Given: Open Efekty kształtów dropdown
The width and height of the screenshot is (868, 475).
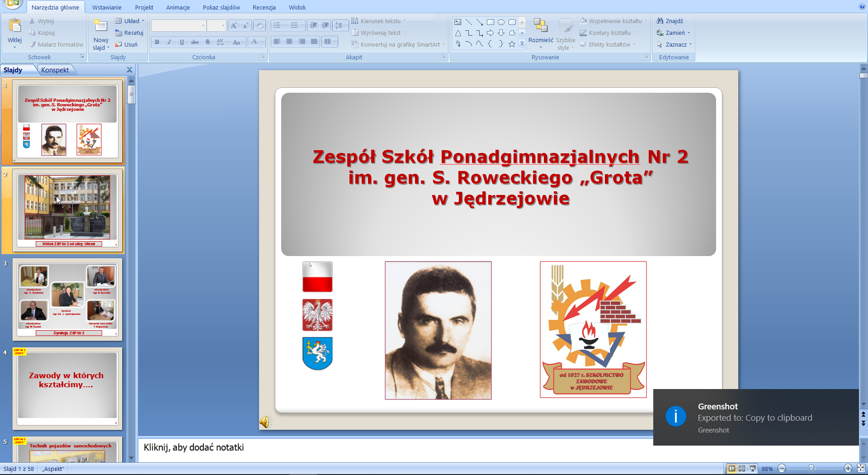Looking at the screenshot, I should (x=608, y=44).
